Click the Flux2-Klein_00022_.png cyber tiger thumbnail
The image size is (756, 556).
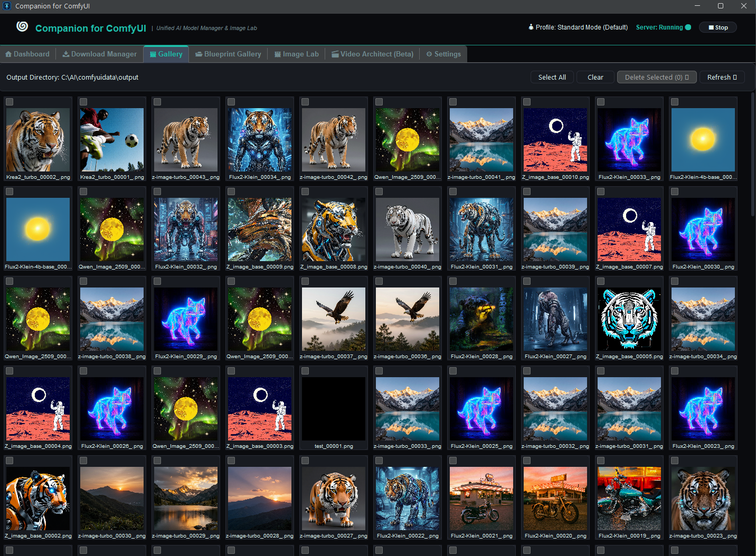click(408, 499)
